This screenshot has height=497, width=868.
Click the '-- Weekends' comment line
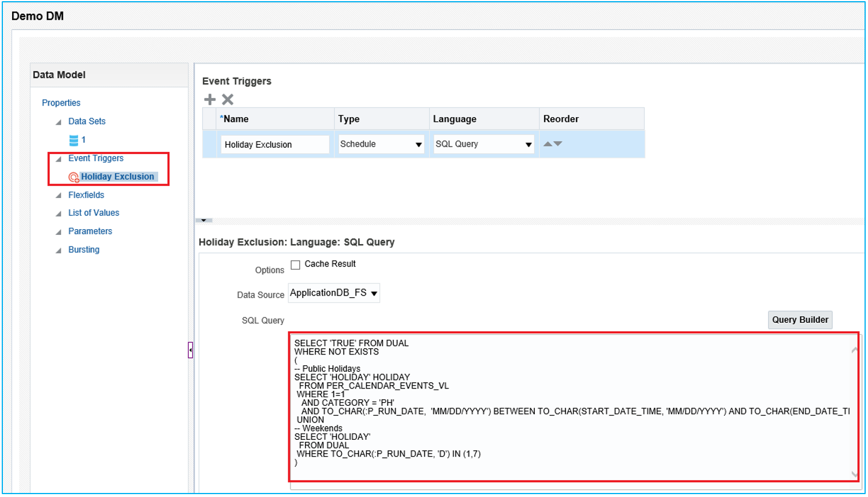(x=318, y=428)
